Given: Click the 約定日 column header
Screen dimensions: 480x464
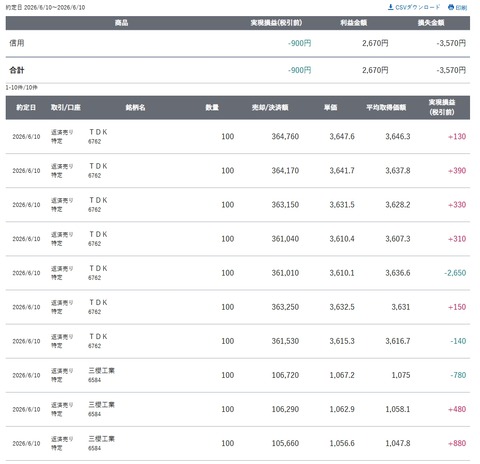Looking at the screenshot, I should (26, 107).
